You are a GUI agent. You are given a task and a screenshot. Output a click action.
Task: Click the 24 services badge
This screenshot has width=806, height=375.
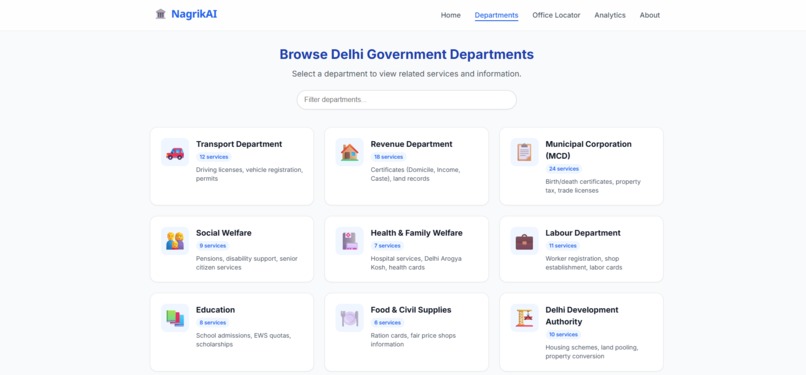point(564,169)
